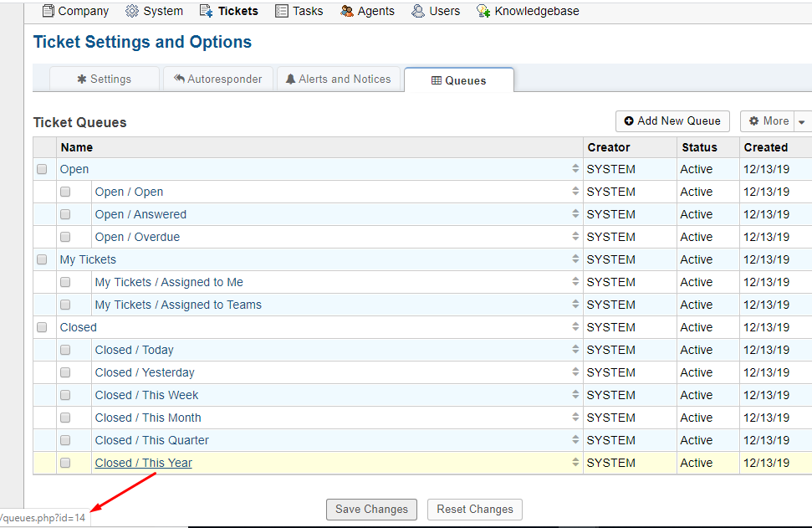Click sort handle of Open / Answered row

click(x=575, y=213)
